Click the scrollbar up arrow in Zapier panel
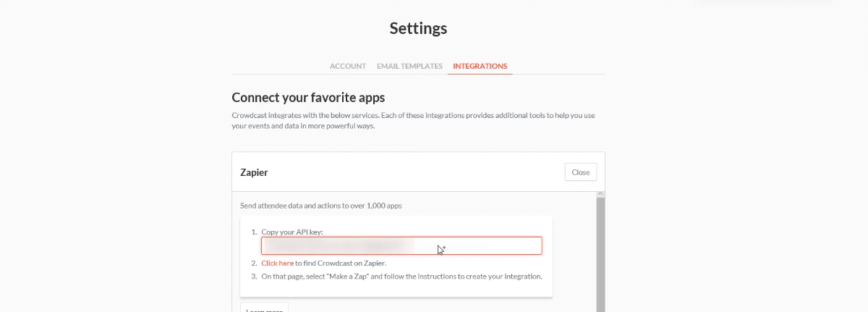 point(600,195)
